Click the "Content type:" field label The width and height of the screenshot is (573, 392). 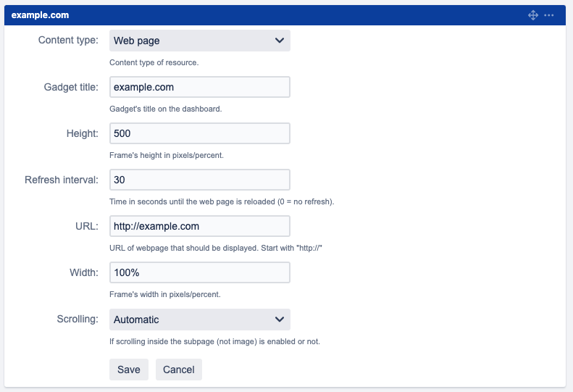68,41
